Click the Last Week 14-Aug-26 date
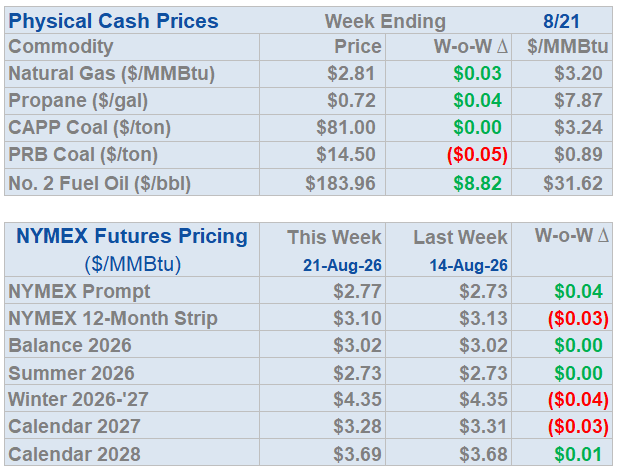 point(469,265)
